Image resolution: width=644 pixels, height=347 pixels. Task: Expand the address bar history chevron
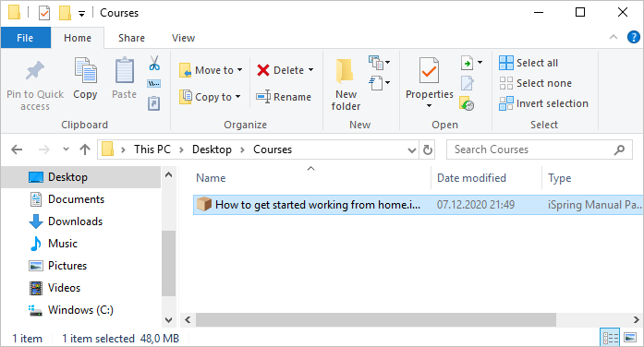click(x=411, y=150)
